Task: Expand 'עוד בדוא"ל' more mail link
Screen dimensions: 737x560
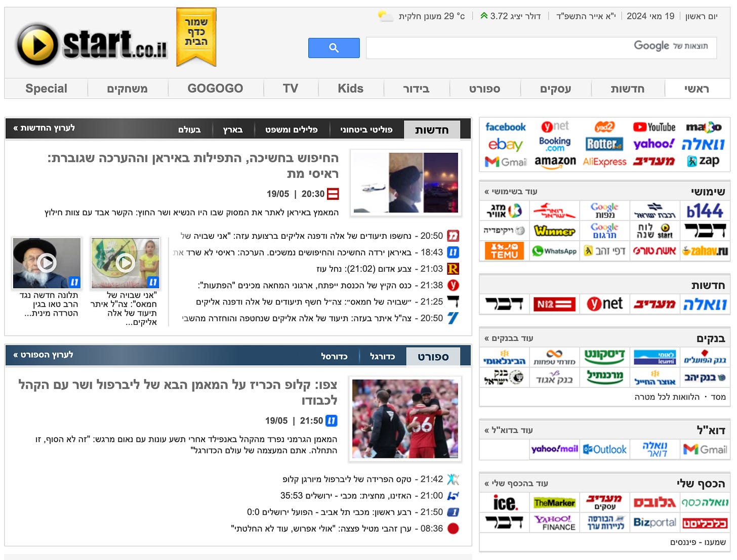Action: pyautogui.click(x=508, y=430)
